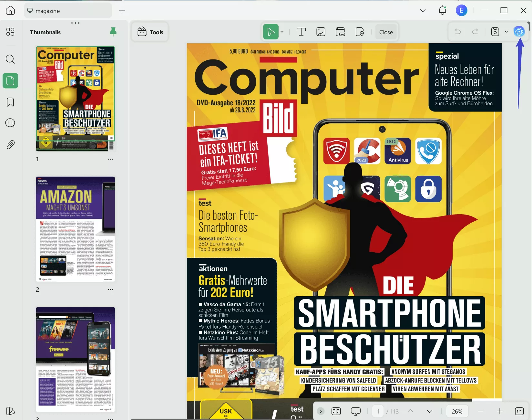Viewport: 532px width, 420px height.
Task: Open options menu for page 1 thumbnail
Action: 110,159
